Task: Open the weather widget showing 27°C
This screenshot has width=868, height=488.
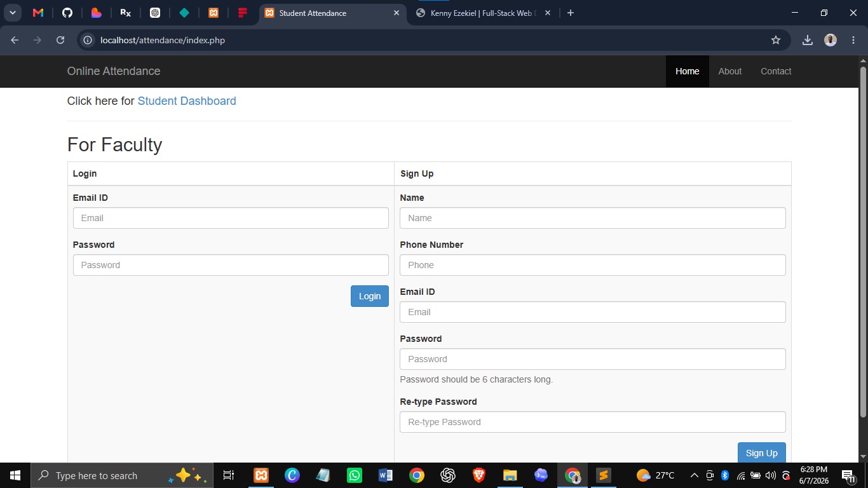Action: coord(655,475)
